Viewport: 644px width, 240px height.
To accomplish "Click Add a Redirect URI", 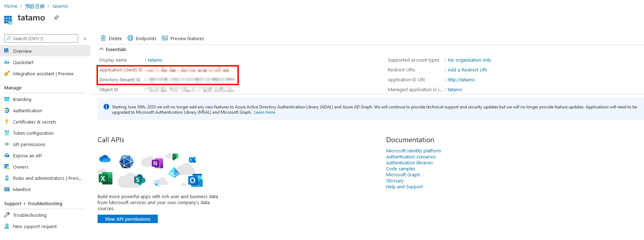I will point(467,70).
